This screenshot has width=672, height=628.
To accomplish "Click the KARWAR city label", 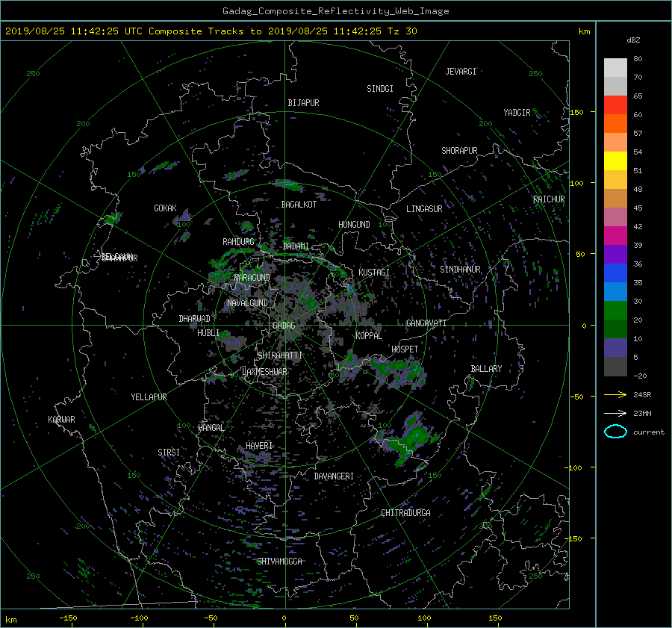I will coord(61,420).
